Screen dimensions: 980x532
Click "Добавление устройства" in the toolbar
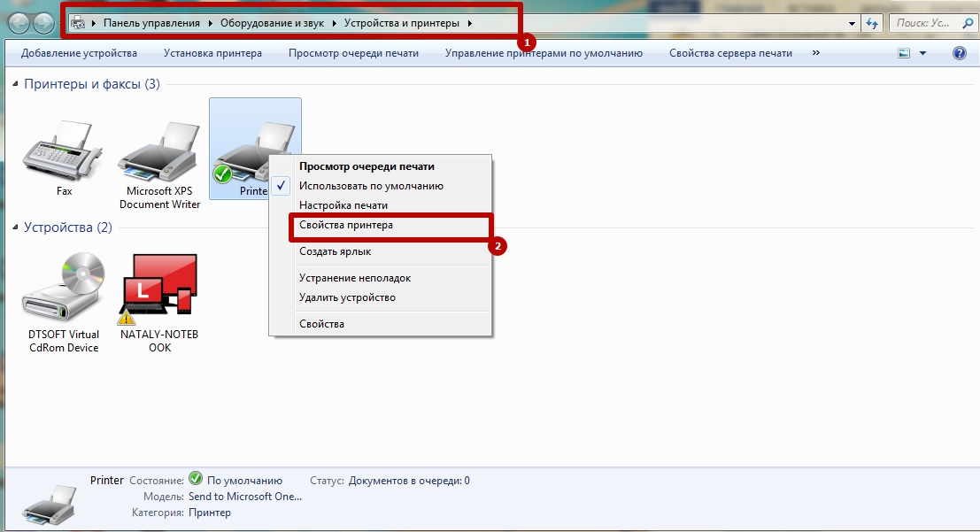pos(79,53)
